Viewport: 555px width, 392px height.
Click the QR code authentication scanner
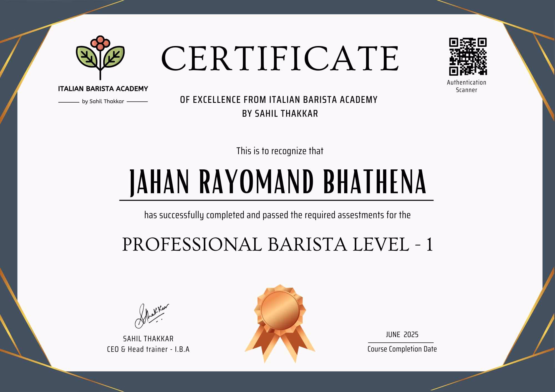coord(468,57)
